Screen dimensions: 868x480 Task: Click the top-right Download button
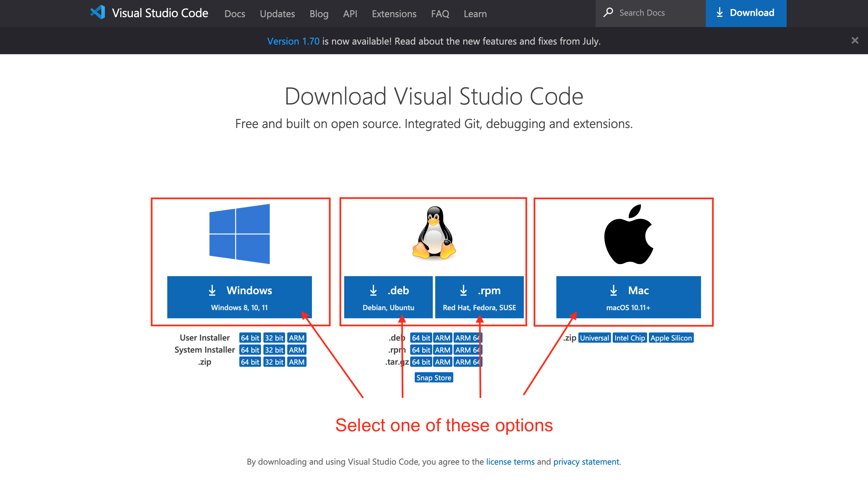(746, 13)
